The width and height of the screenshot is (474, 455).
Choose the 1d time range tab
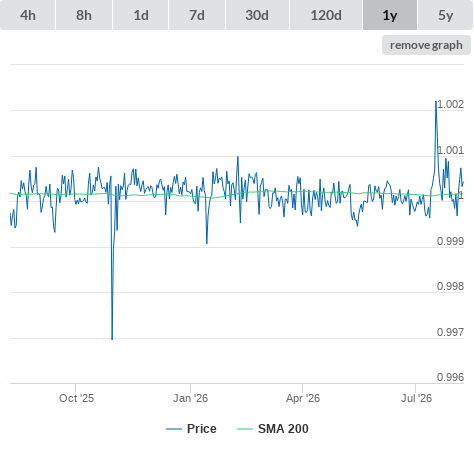tap(141, 15)
